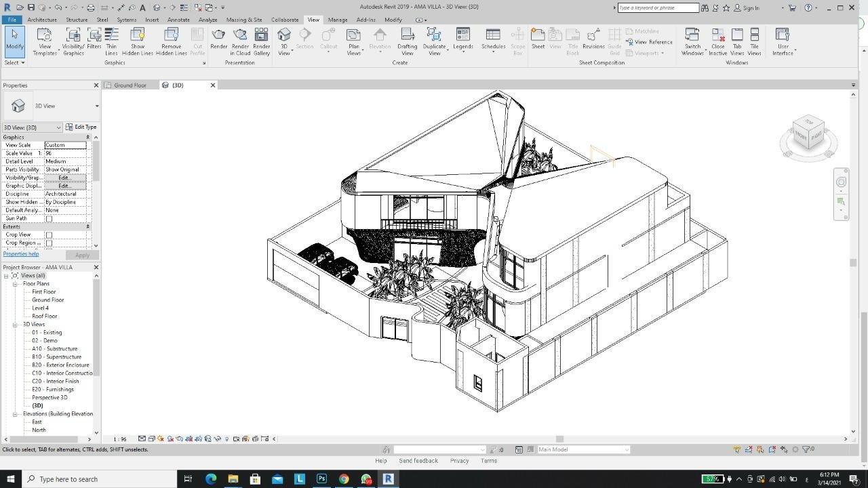
Task: Collapse the 3D Views tree node
Action: point(15,325)
